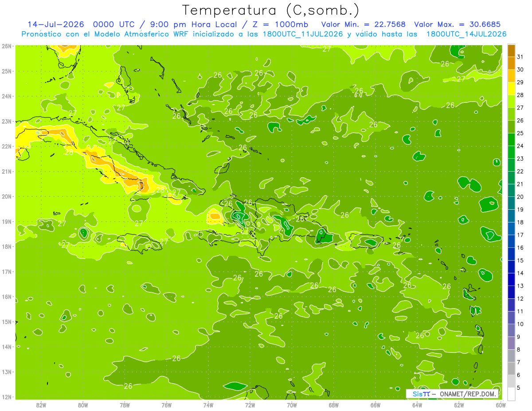This screenshot has height=411, width=532.
Task: Click the legend scale label 10
Action: [x=520, y=324]
